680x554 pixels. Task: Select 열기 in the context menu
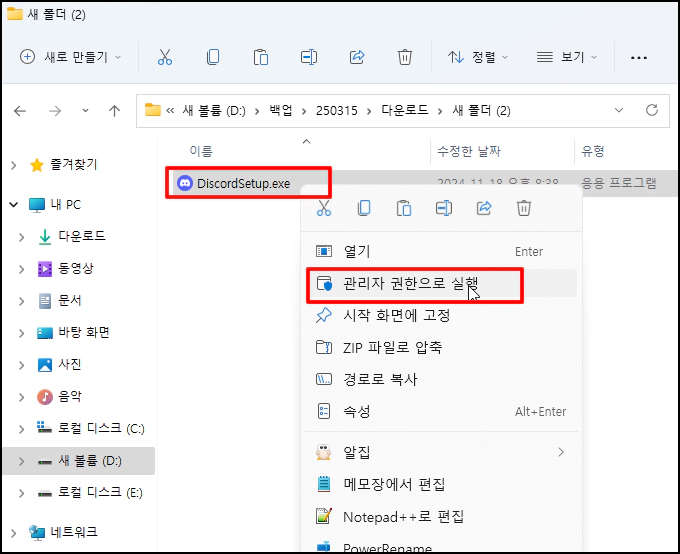pyautogui.click(x=441, y=251)
